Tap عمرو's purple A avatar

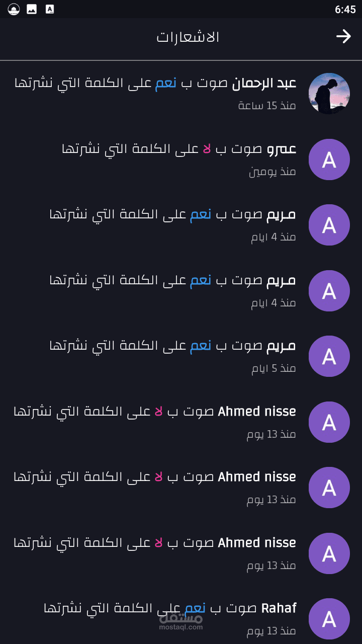click(x=329, y=159)
